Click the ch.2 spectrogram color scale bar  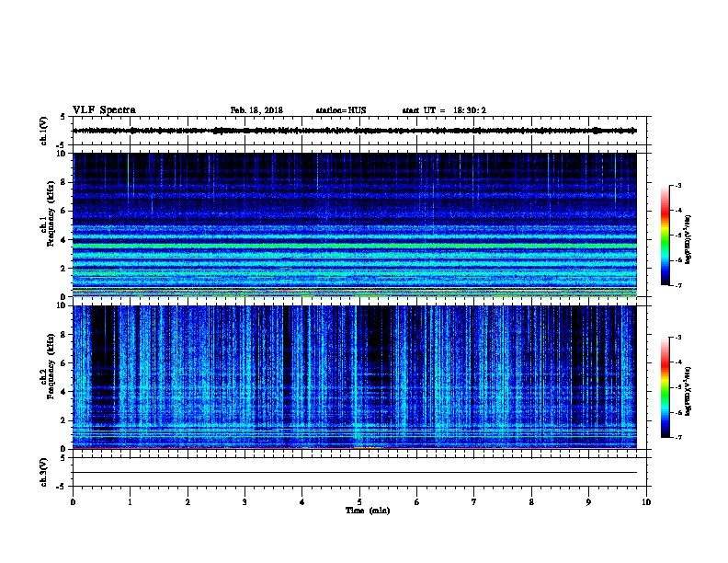[x=665, y=387]
